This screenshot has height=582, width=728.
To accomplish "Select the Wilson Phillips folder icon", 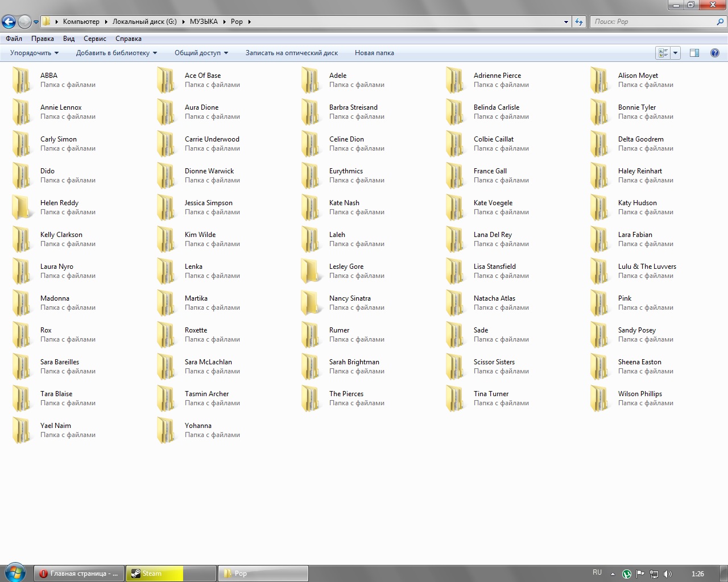I will click(x=599, y=398).
